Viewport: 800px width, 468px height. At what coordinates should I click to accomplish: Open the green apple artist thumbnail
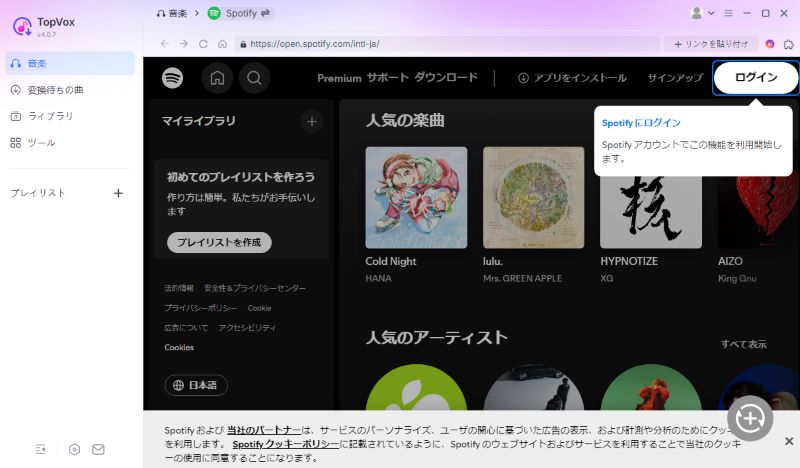pyautogui.click(x=416, y=387)
